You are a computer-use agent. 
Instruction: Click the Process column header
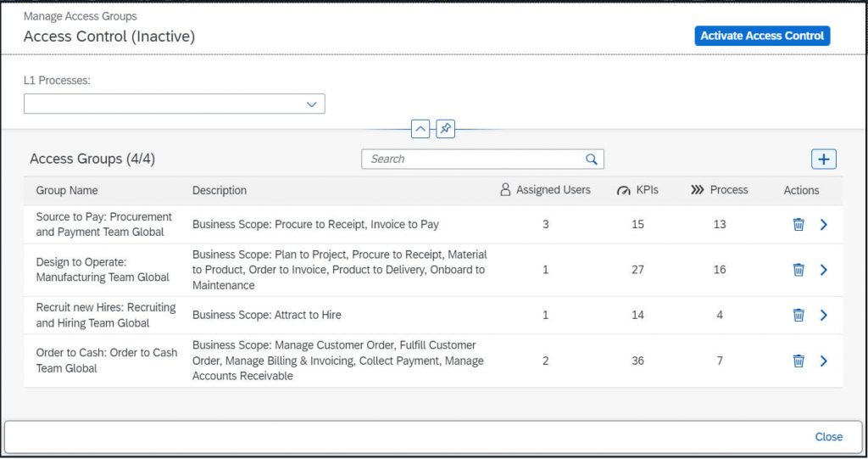tap(719, 190)
